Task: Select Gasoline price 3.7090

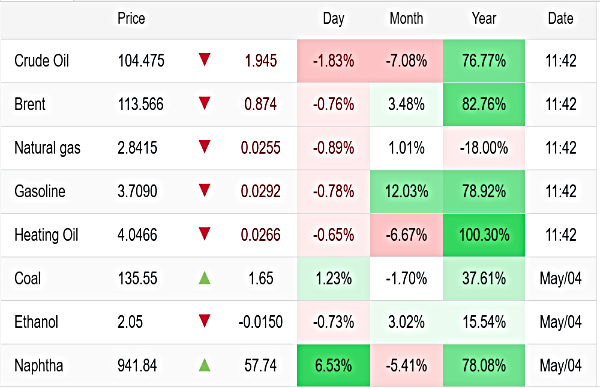Action: (x=137, y=191)
